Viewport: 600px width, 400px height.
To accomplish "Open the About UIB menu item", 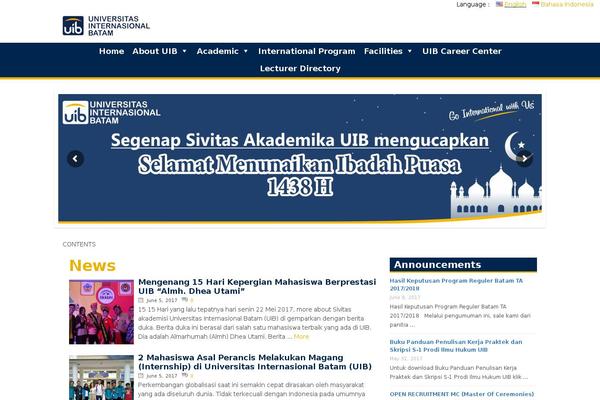I will pyautogui.click(x=155, y=51).
